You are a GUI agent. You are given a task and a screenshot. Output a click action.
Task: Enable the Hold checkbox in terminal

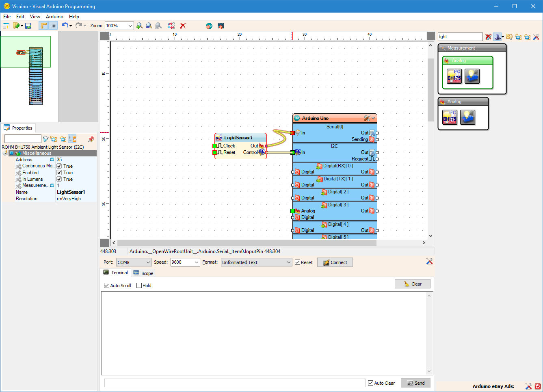click(x=139, y=286)
